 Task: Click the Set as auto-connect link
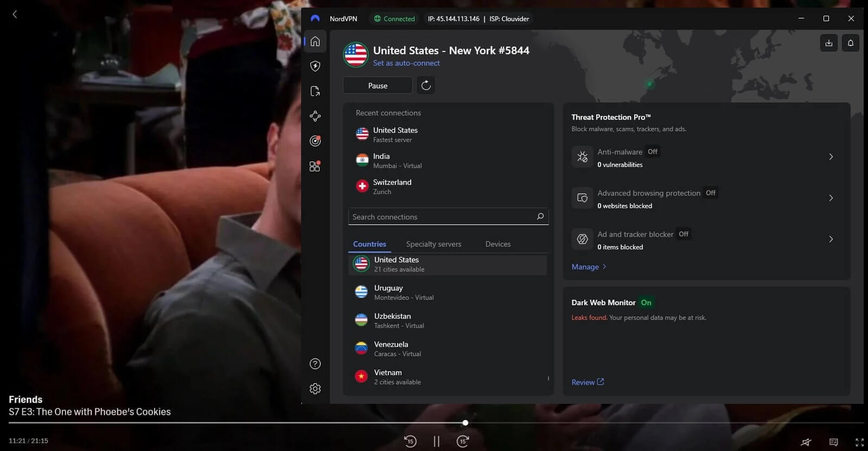[406, 63]
